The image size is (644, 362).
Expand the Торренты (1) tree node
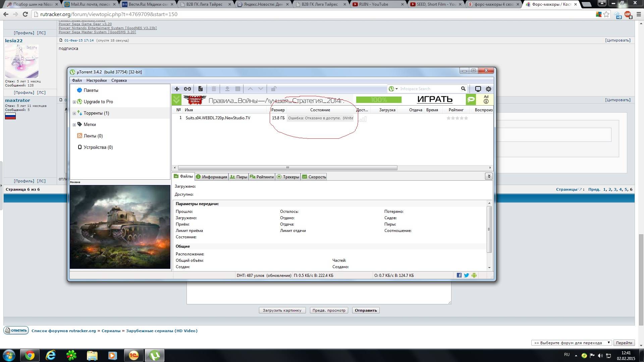click(74, 113)
